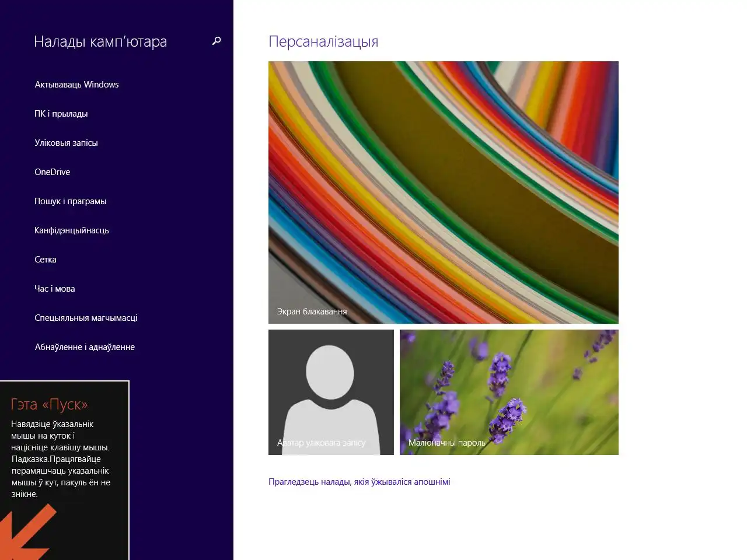The image size is (747, 560).
Task: Open Канфідэнцыйнасць settings
Action: (72, 230)
